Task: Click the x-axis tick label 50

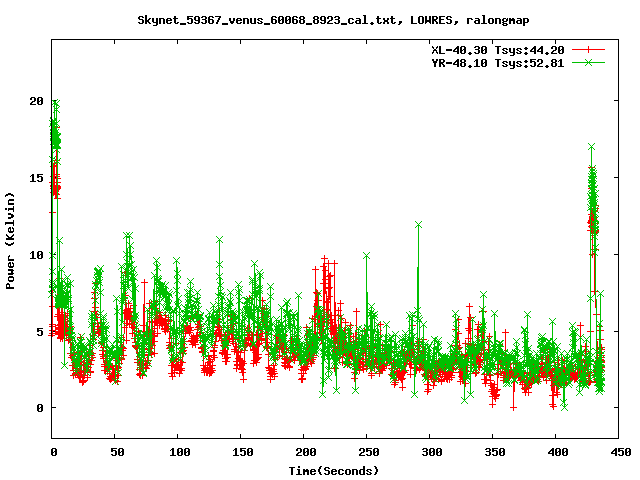Action: coord(117,452)
